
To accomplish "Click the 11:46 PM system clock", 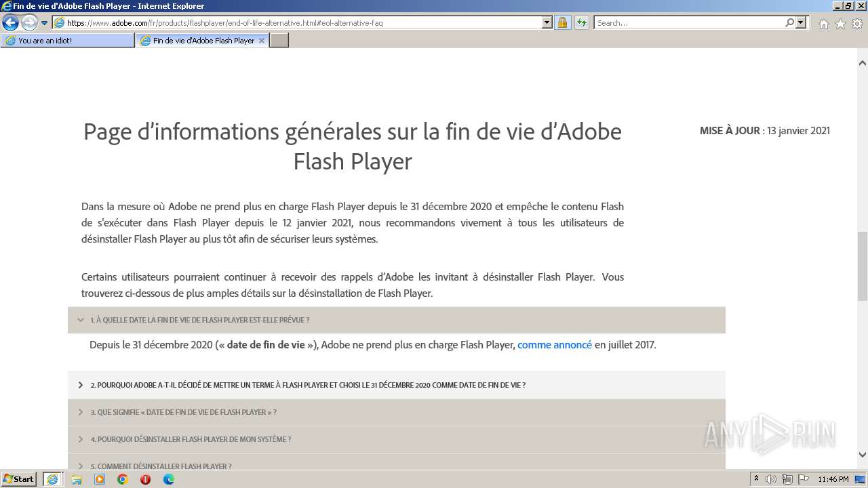I will point(833,479).
